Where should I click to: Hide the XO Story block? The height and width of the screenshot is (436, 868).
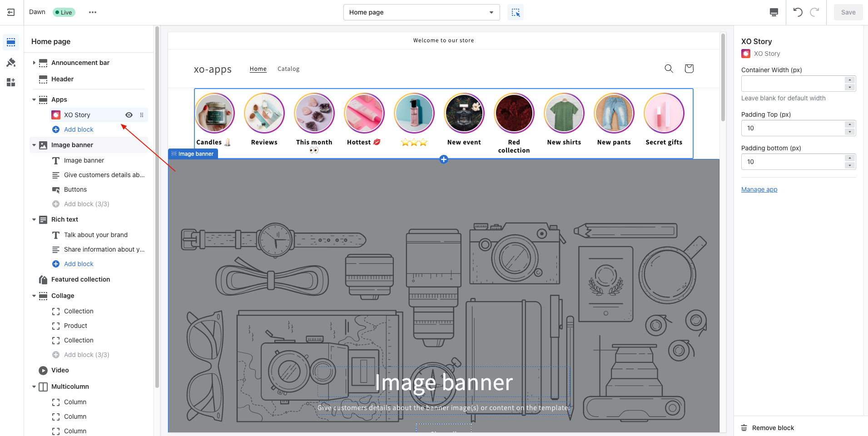pyautogui.click(x=129, y=115)
